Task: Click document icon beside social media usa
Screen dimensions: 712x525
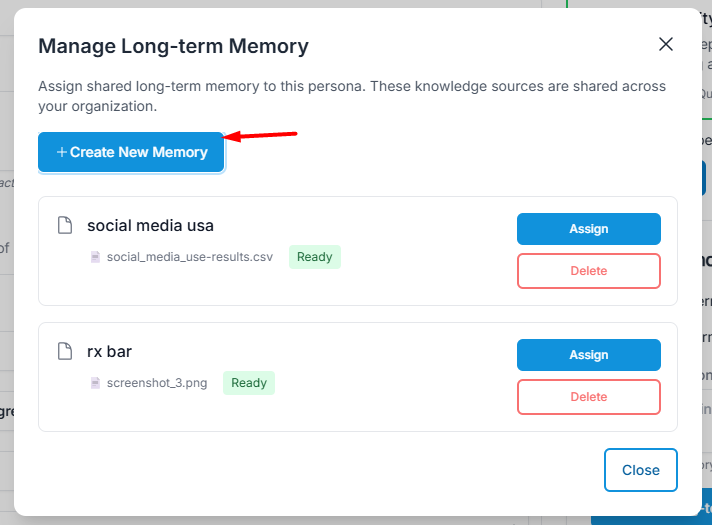Action: click(65, 225)
